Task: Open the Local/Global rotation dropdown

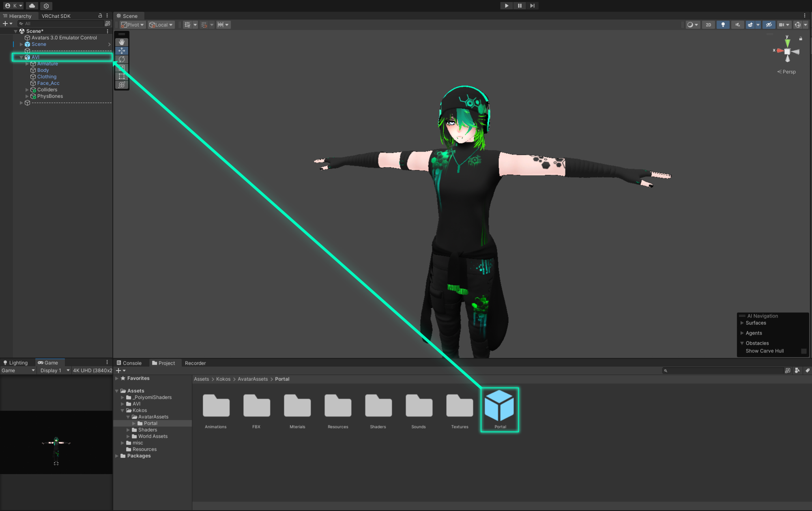Action: point(161,25)
